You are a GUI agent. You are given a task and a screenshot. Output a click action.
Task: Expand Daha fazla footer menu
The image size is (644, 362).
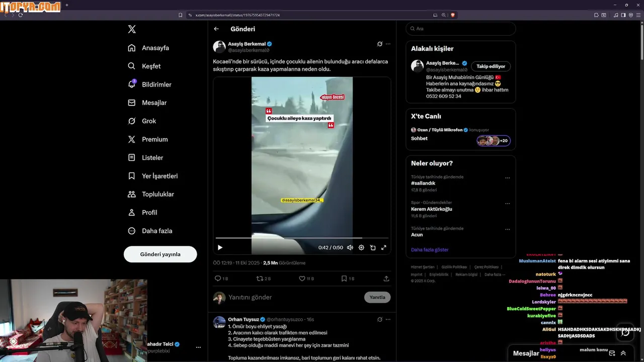pyautogui.click(x=495, y=275)
